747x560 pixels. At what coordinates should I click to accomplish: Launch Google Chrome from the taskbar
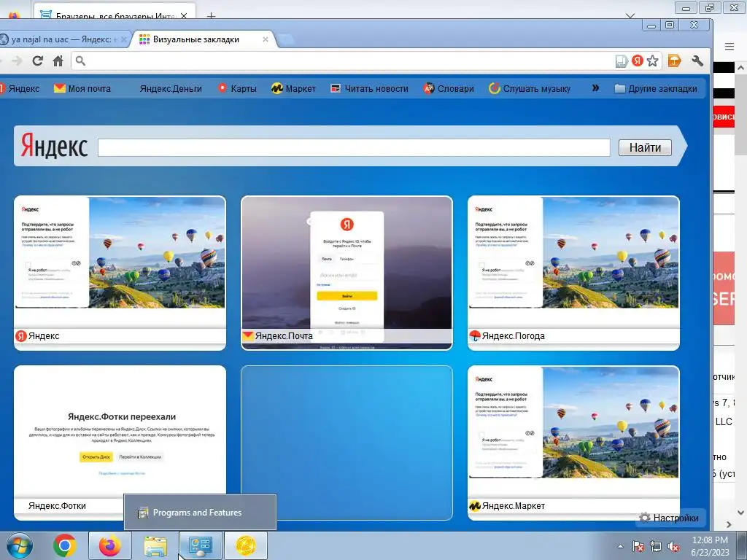(x=65, y=545)
